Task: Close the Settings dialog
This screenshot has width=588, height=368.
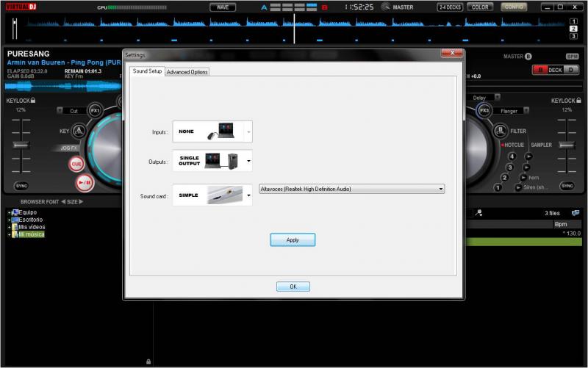Action: (452, 53)
